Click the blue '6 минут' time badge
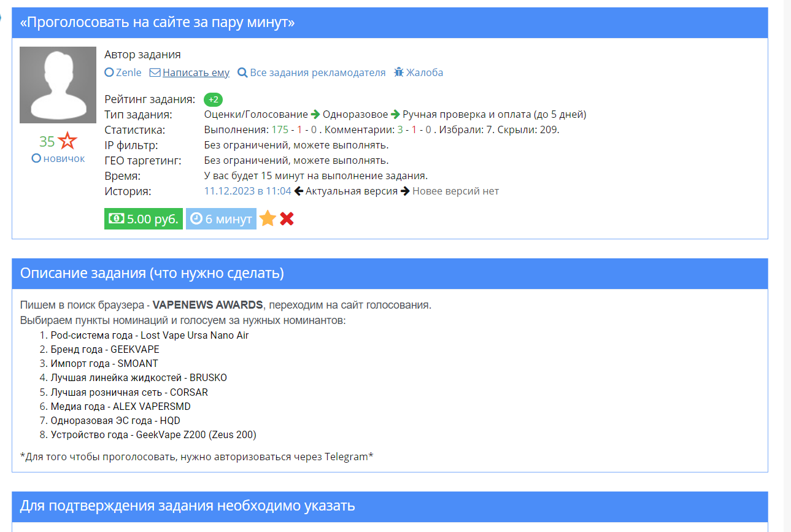 [221, 219]
